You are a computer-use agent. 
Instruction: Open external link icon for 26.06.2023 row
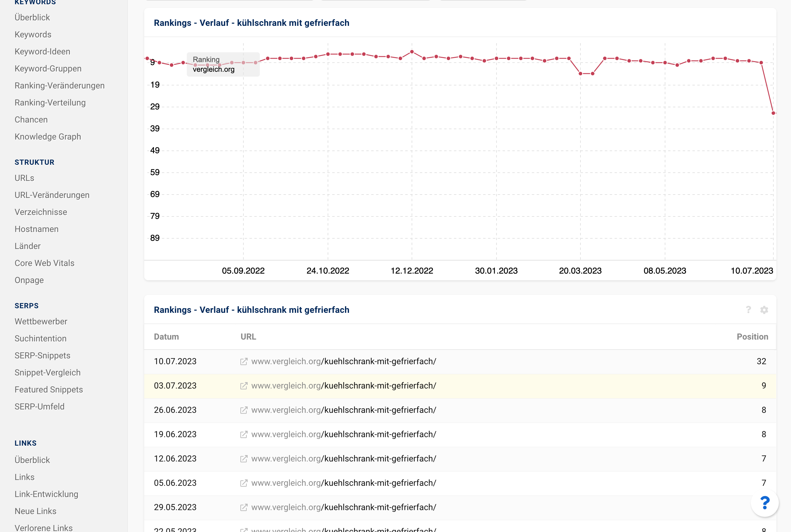tap(243, 410)
